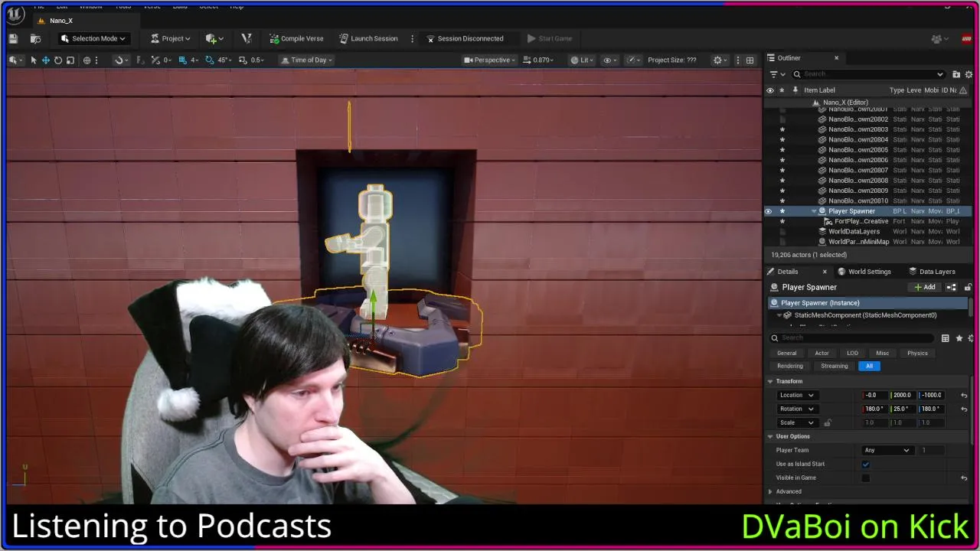Open the Selection Mode dropdown
This screenshot has width=980, height=551.
(x=93, y=38)
